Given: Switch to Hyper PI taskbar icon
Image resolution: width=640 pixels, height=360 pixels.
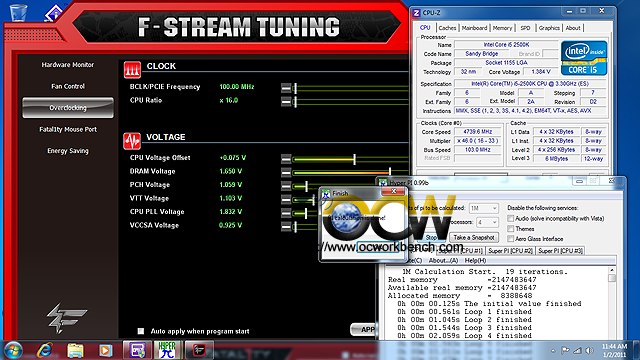Looking at the screenshot, I should 167,350.
